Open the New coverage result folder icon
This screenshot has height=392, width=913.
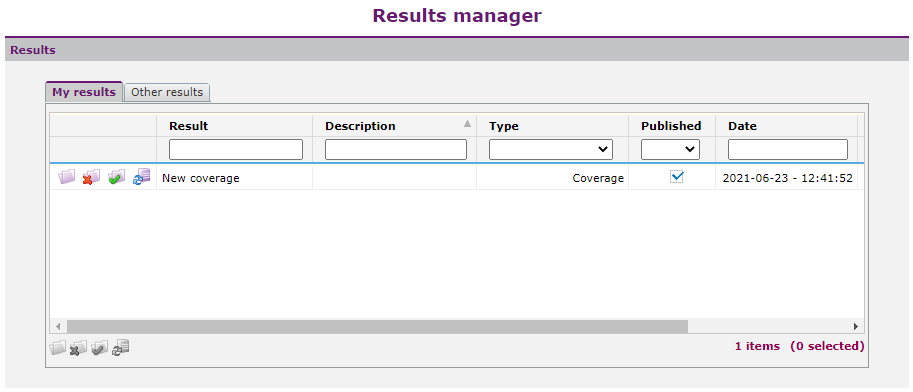pyautogui.click(x=67, y=176)
